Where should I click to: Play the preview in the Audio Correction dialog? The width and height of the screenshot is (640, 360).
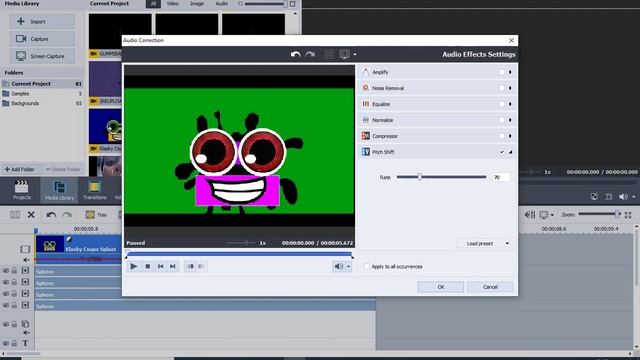click(x=133, y=267)
